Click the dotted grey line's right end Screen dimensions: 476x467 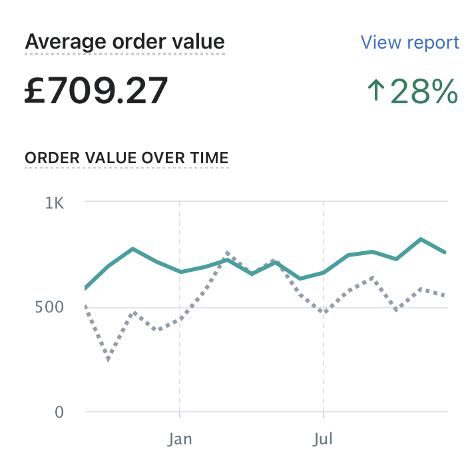(445, 295)
